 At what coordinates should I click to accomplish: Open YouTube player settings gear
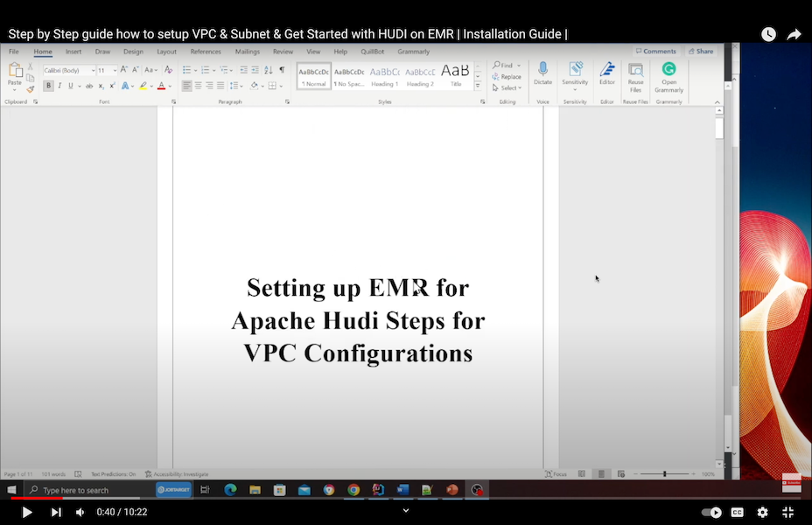762,512
